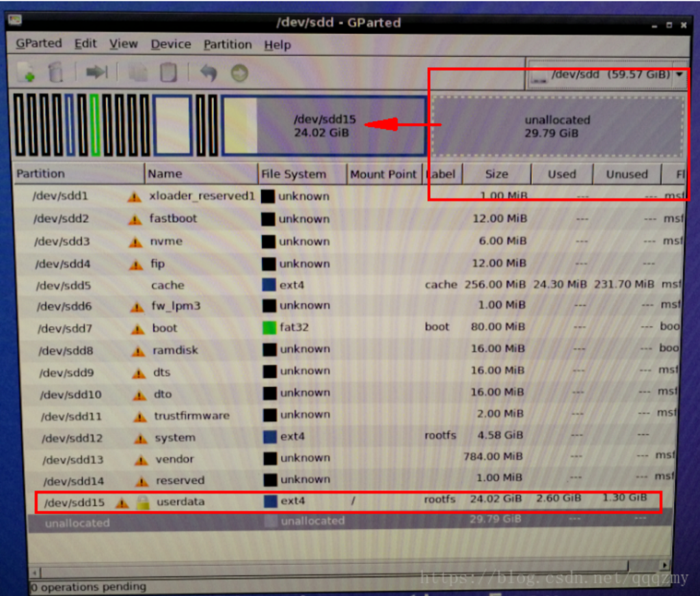Select the /dev/sdd5 partition row
Screen dimensions: 700x596
coord(348,285)
